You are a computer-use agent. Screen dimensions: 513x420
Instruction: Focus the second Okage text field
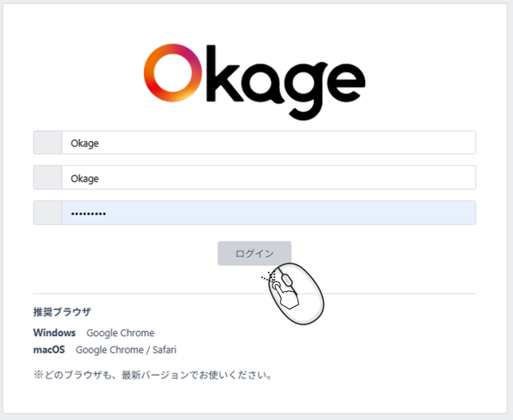coord(268,178)
